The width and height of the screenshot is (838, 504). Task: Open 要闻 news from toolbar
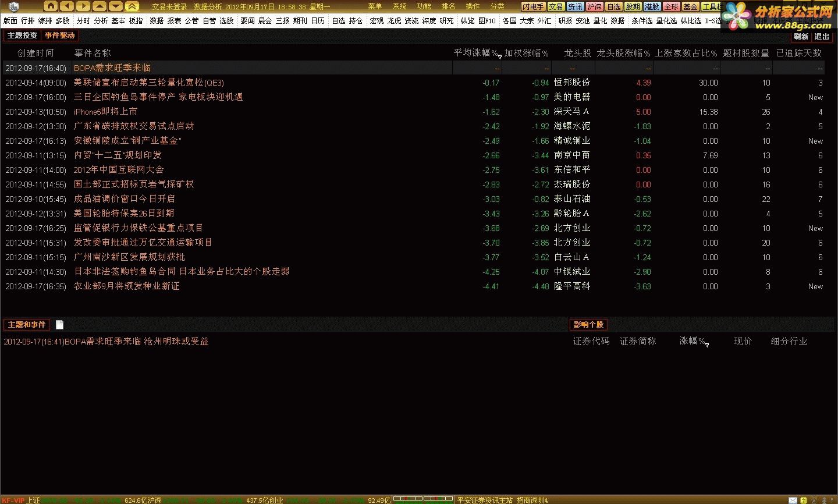click(247, 21)
